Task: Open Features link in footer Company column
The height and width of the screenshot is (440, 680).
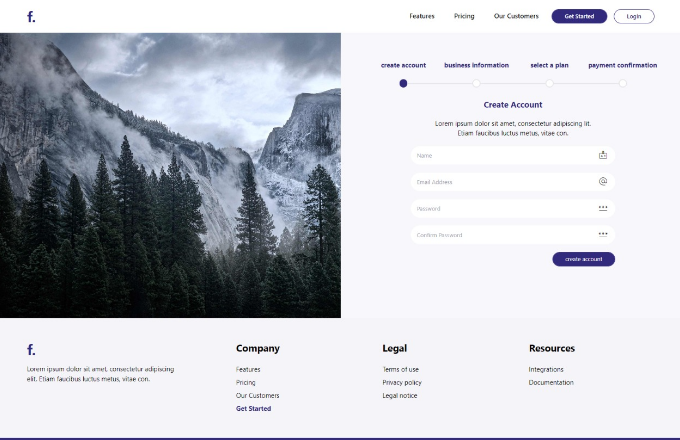Action: pos(248,369)
